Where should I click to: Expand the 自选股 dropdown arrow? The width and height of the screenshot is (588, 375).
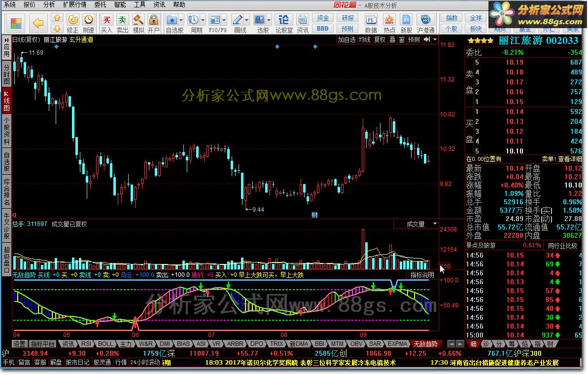[181, 20]
